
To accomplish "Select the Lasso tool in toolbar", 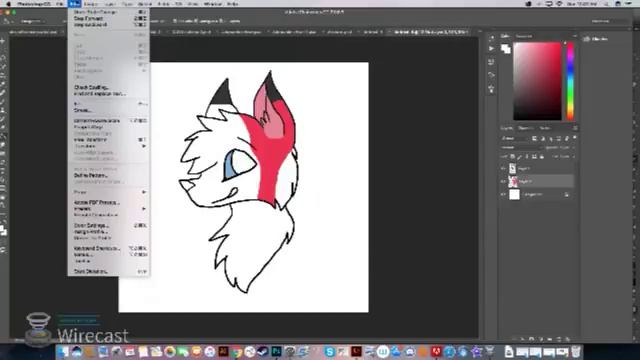I will coord(3,58).
